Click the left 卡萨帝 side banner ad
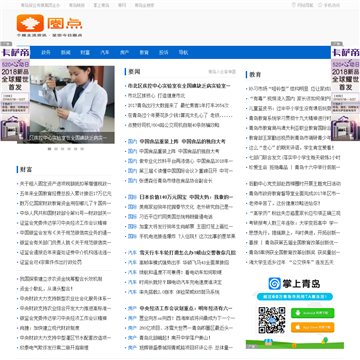 15,92
